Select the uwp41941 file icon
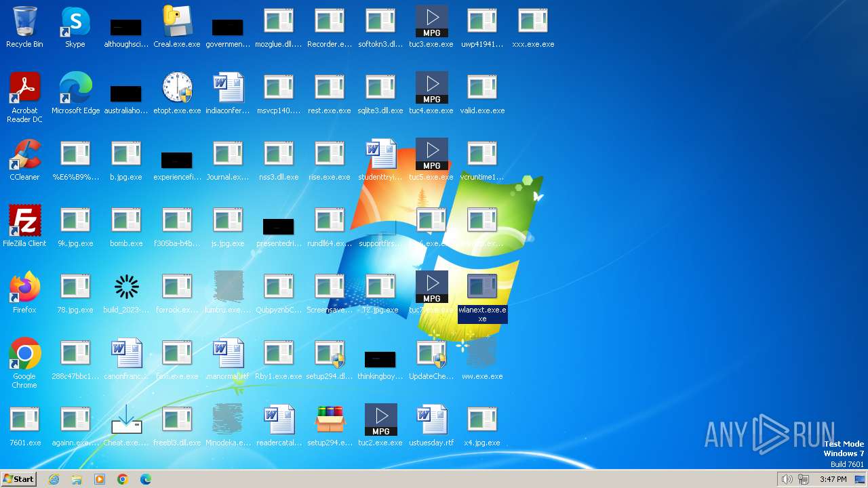Viewport: 868px width, 488px height. click(x=482, y=22)
